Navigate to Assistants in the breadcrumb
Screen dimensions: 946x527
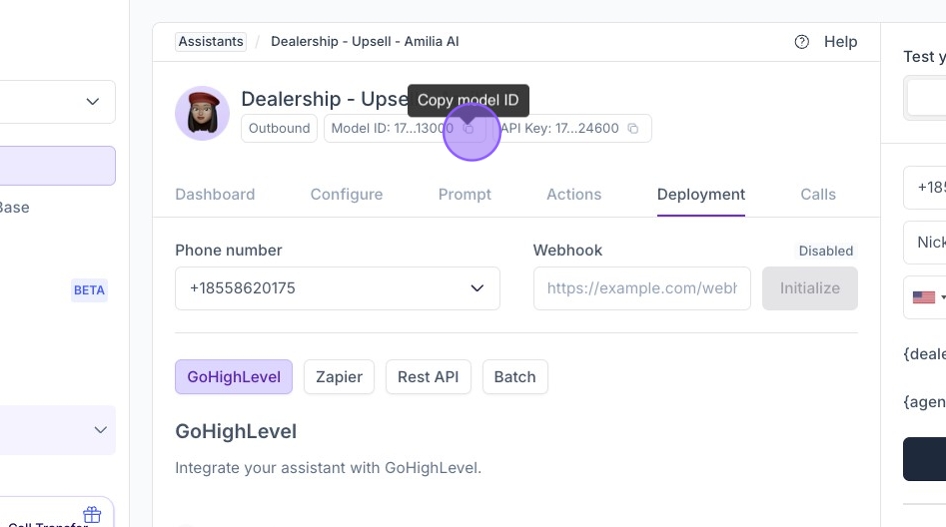point(211,42)
